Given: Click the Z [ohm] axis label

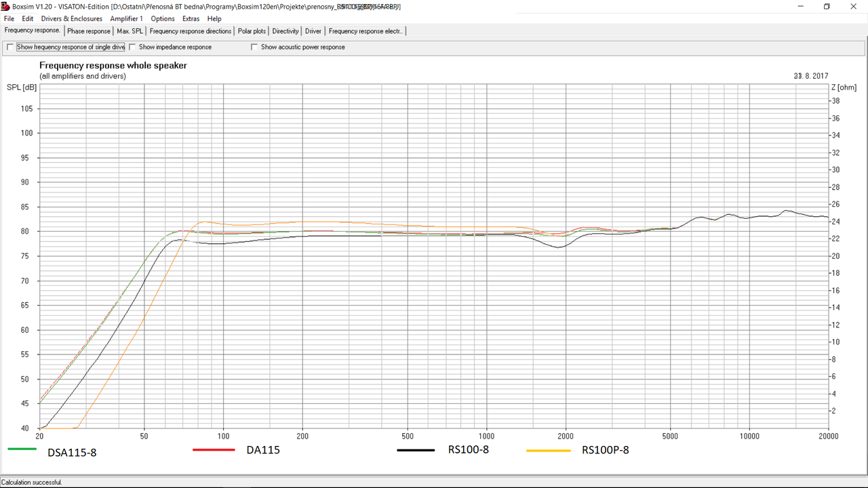Looking at the screenshot, I should pyautogui.click(x=844, y=87).
